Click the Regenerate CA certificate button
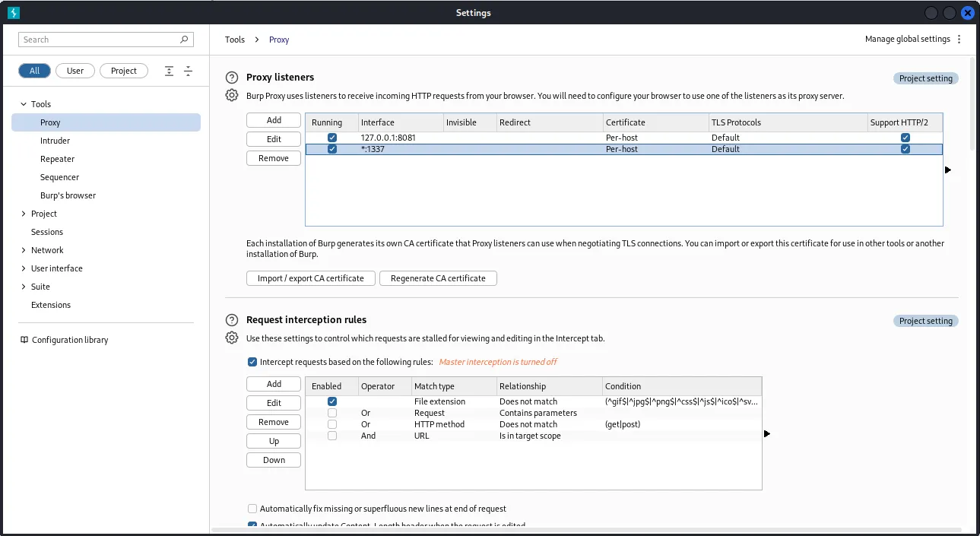This screenshot has height=536, width=980. 438,278
